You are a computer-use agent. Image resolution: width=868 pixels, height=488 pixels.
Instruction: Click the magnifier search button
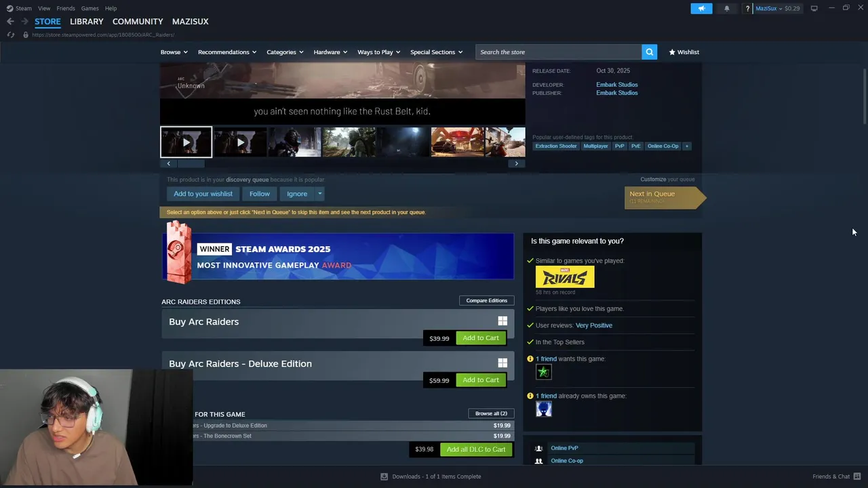pyautogui.click(x=649, y=52)
